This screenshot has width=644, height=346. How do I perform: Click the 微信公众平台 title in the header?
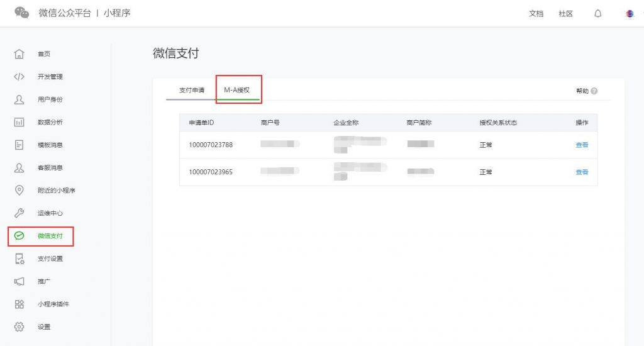(x=65, y=13)
